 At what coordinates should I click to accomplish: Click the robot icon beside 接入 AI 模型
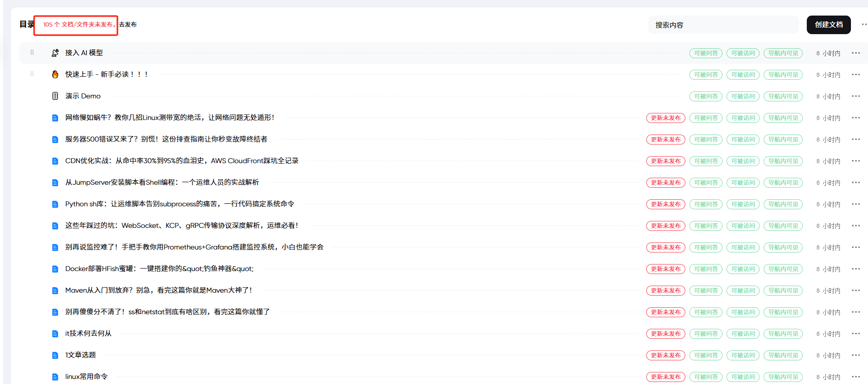[55, 53]
